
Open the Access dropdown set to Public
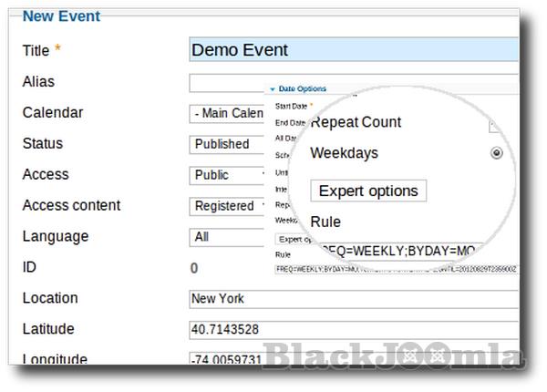(228, 175)
